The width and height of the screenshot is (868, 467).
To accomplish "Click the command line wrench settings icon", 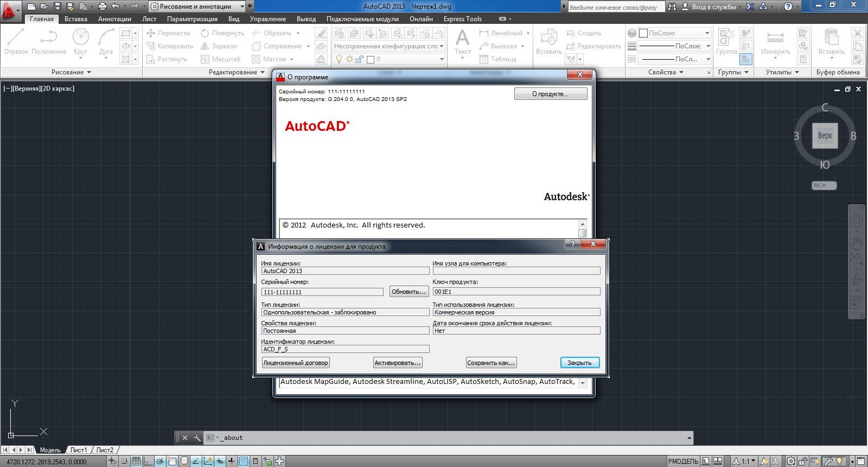I will tap(197, 438).
